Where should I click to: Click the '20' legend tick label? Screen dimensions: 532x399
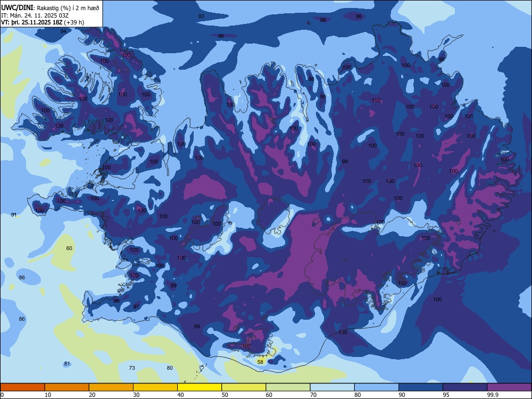[x=92, y=395]
